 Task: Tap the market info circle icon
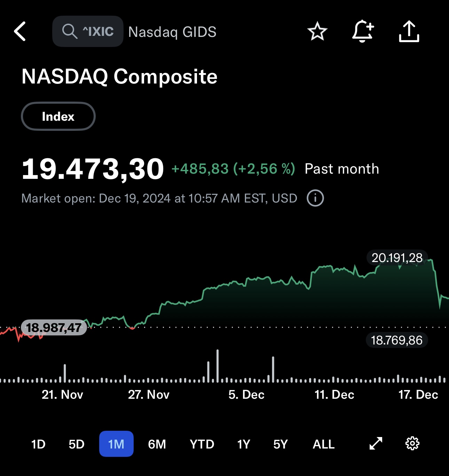[x=315, y=198]
